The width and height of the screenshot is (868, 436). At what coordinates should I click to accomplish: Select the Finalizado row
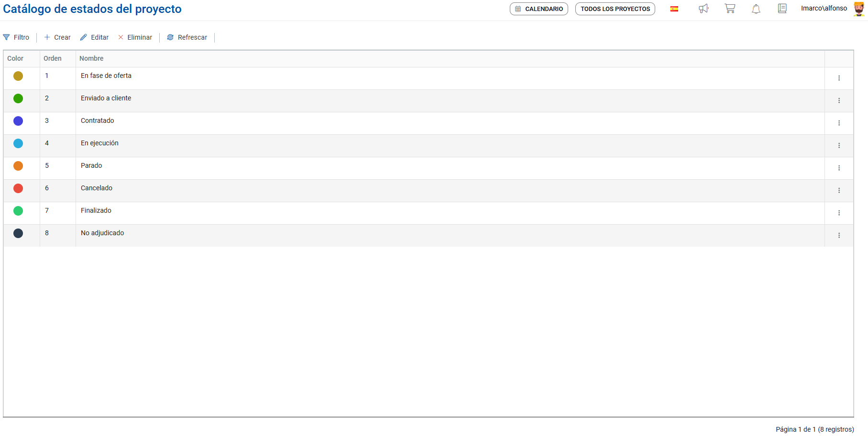96,210
